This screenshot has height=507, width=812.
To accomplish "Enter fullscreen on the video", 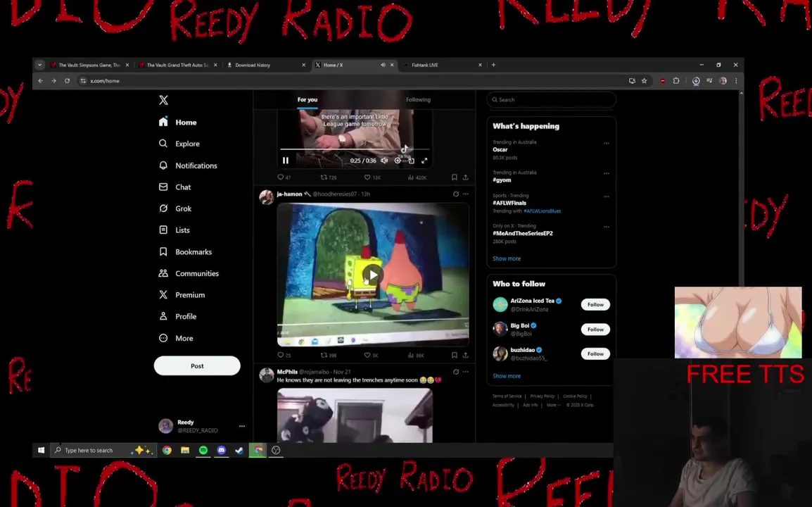I will pos(424,161).
